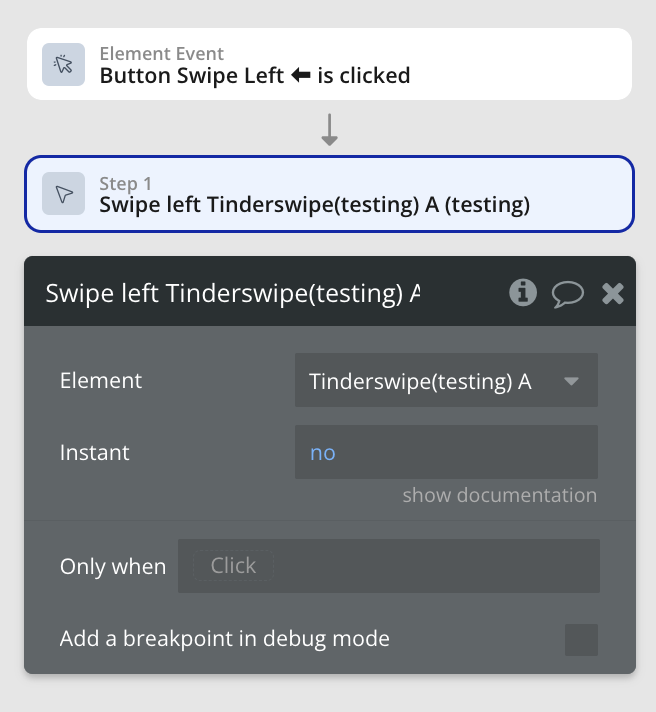
Task: Click the left arrow symbol in event title
Action: pyautogui.click(x=300, y=75)
